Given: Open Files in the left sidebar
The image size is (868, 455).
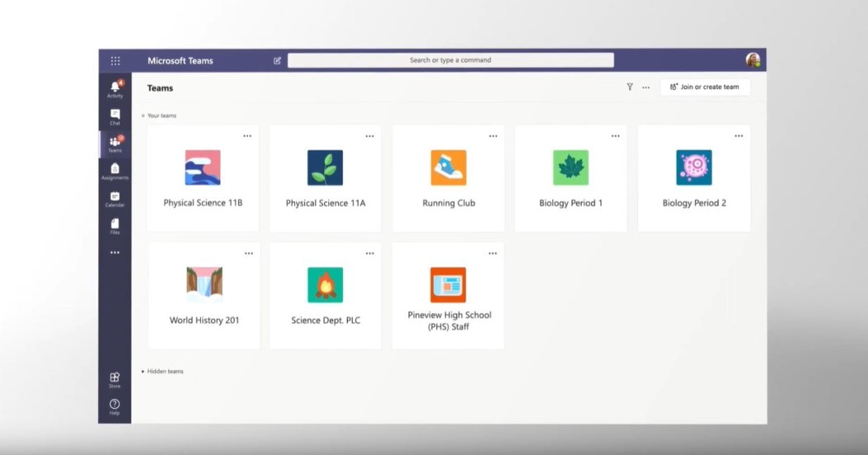Looking at the screenshot, I should pos(115,225).
